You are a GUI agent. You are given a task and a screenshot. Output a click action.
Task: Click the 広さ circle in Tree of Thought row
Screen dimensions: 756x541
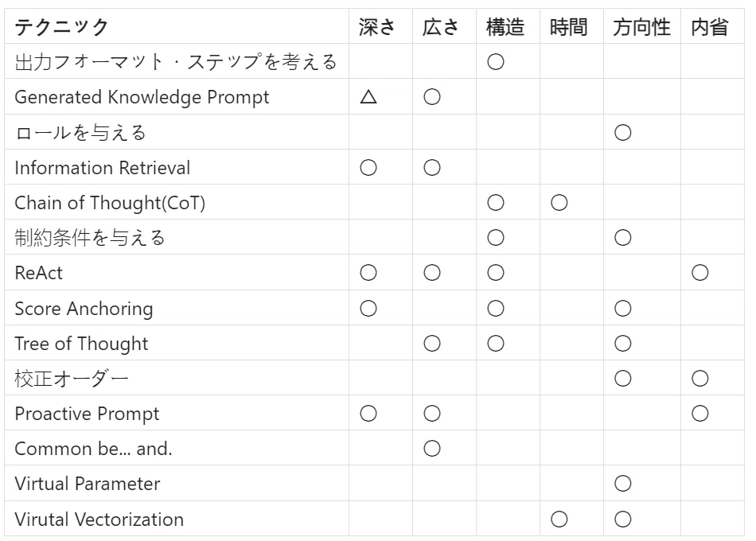(x=432, y=344)
